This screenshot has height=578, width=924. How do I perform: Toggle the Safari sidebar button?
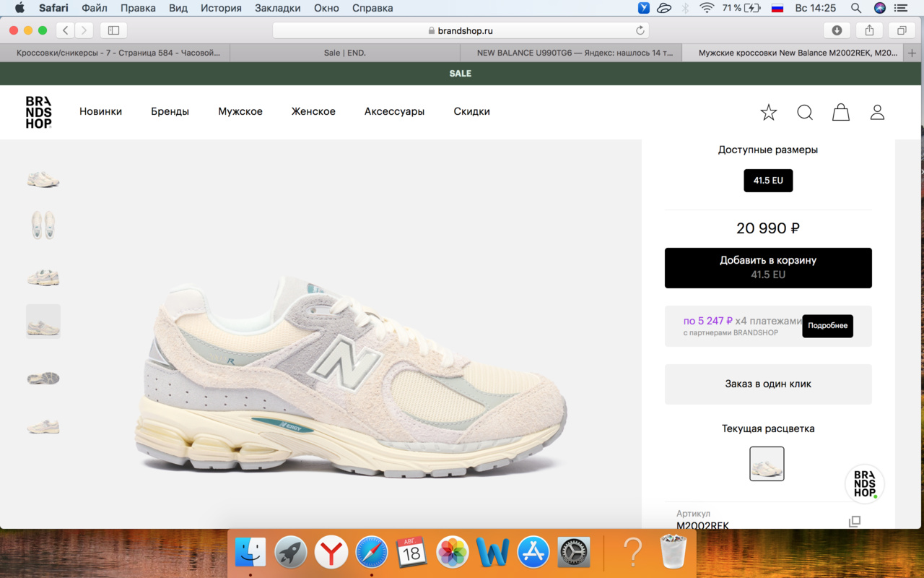[113, 30]
